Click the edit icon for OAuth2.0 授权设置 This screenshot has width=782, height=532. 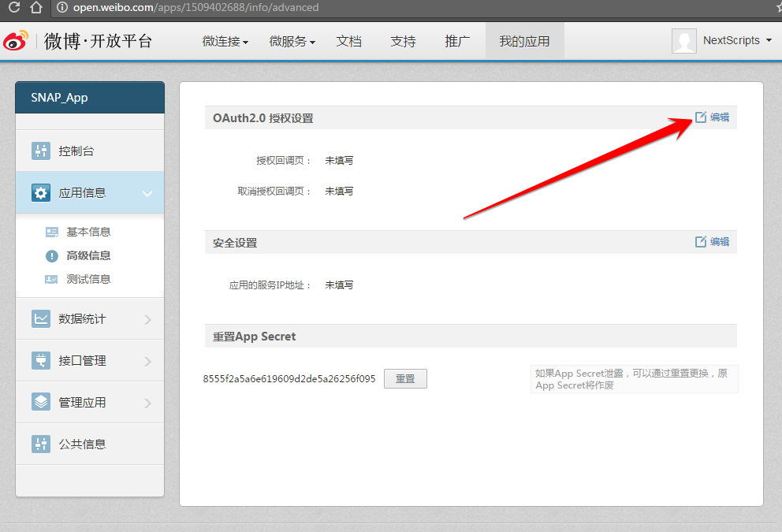click(x=701, y=117)
